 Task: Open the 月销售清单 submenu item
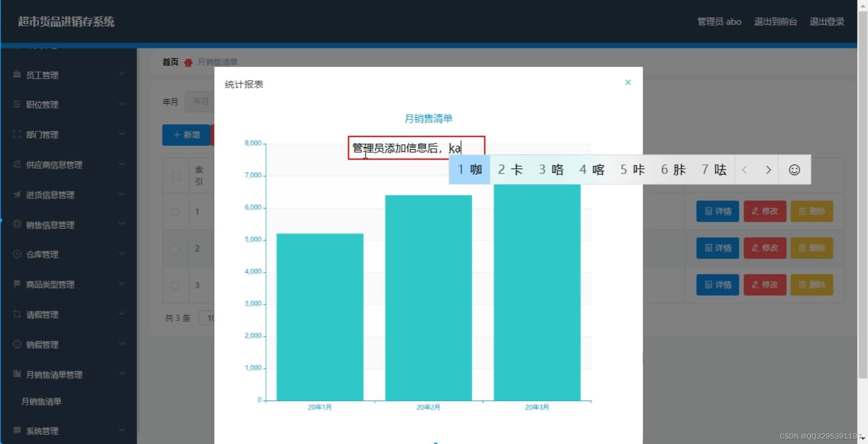[x=41, y=401]
